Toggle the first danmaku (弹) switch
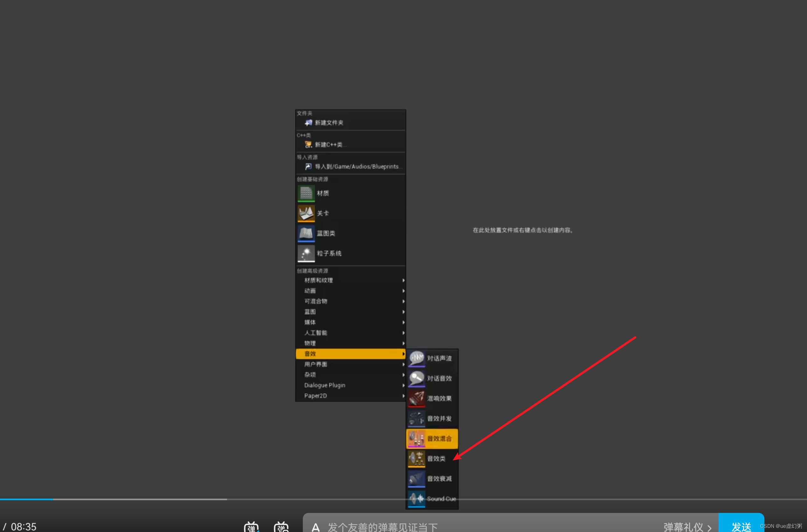Viewport: 807px width, 532px height. [252, 527]
